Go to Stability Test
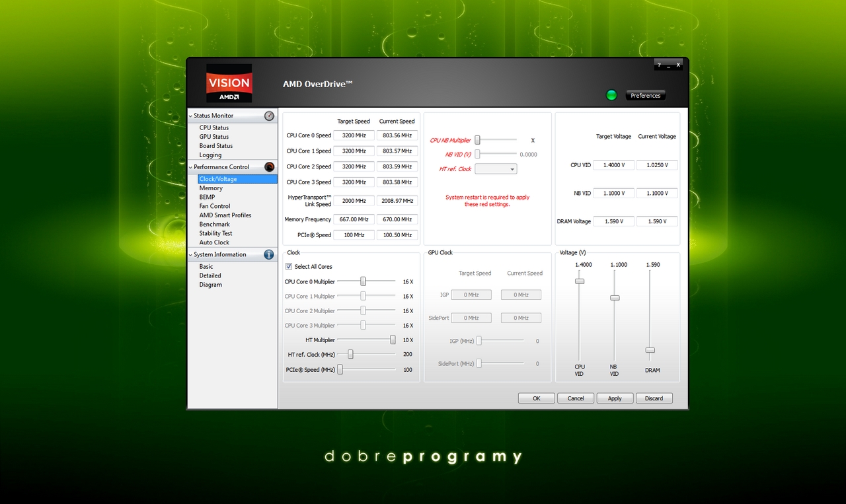This screenshot has height=504, width=846. [x=215, y=233]
